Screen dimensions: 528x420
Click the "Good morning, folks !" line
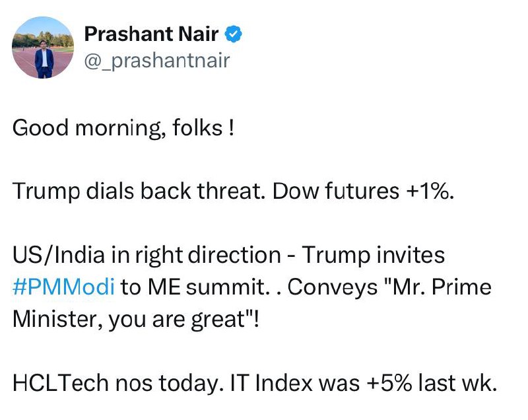click(x=123, y=127)
